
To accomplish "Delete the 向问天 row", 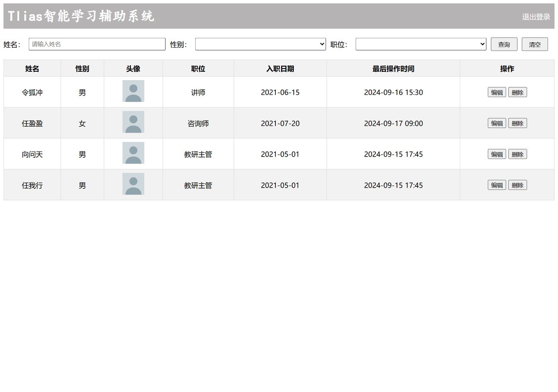I will click(x=517, y=154).
